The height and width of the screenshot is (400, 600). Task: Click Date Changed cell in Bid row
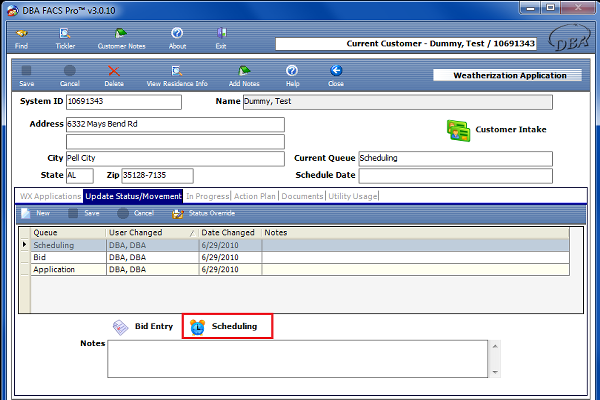230,258
